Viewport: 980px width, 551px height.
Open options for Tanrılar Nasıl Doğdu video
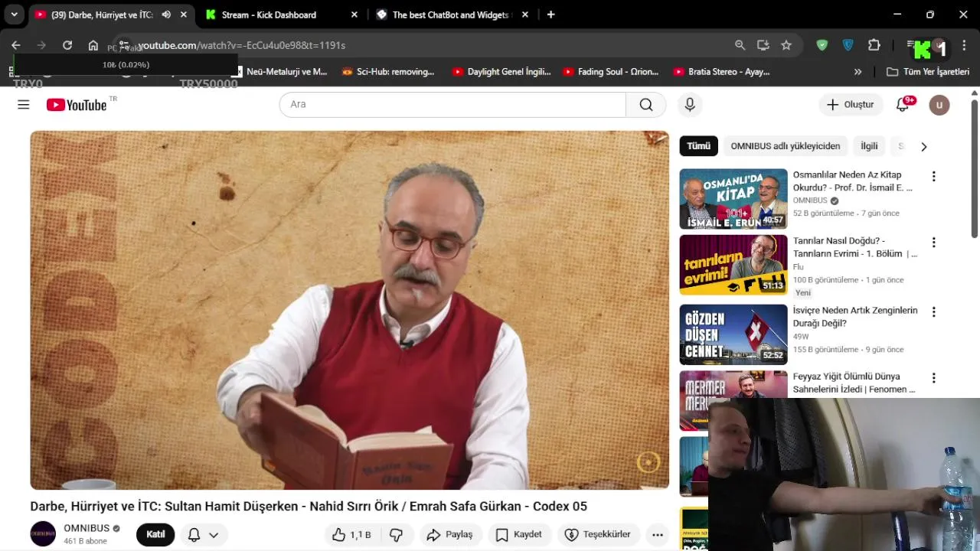click(933, 243)
